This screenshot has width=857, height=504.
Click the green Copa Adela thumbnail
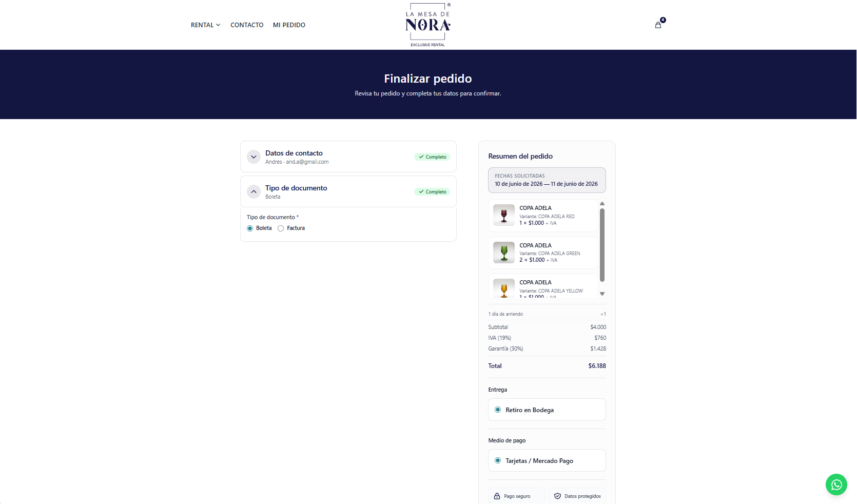click(x=504, y=253)
